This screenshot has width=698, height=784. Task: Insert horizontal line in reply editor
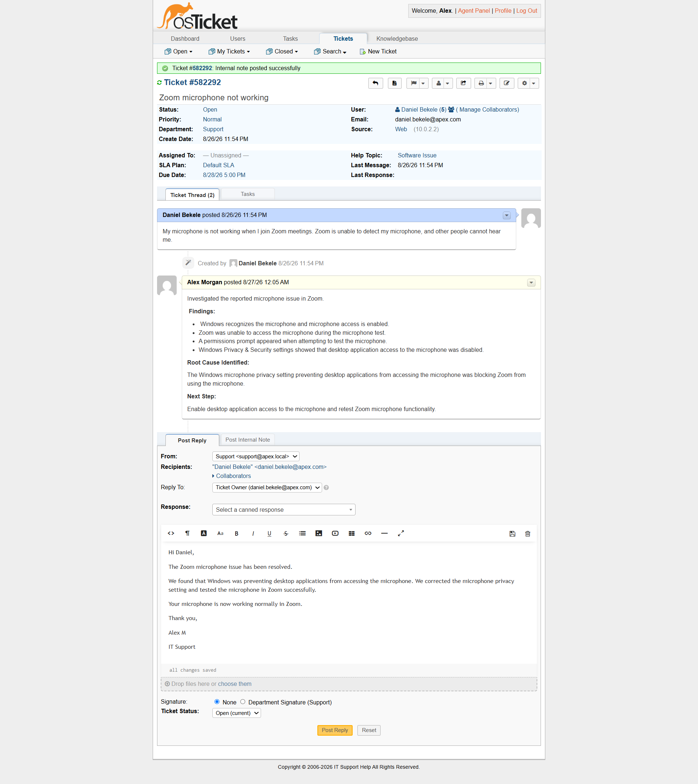pos(384,533)
